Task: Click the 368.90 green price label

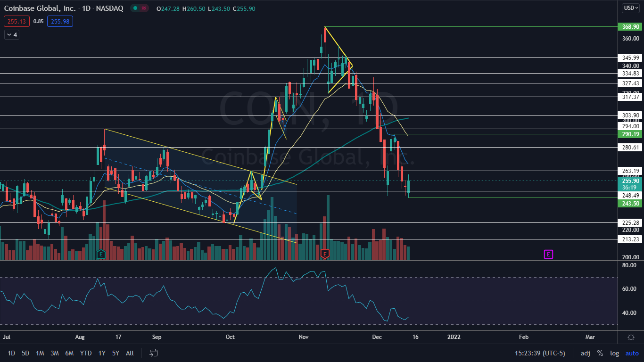Action: (630, 27)
